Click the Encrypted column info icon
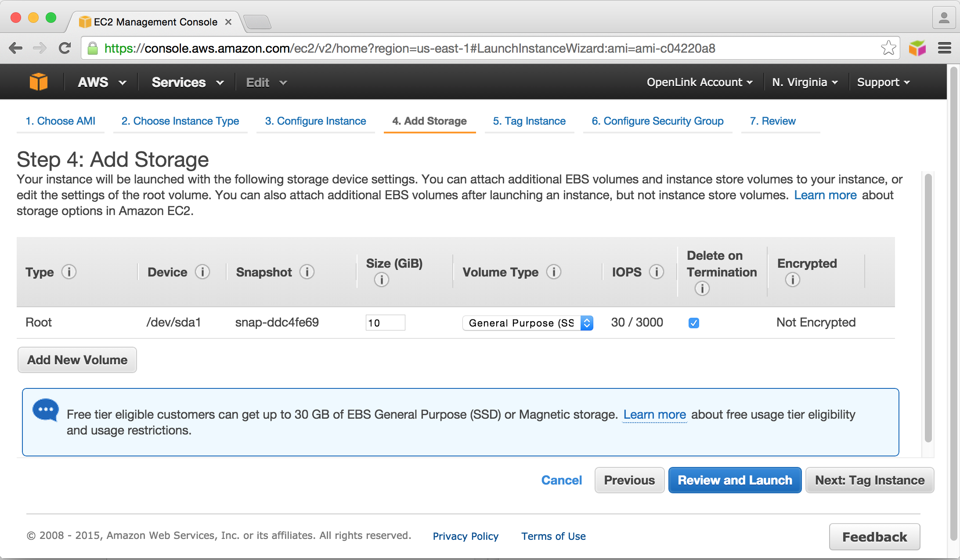The width and height of the screenshot is (960, 560). coord(792,280)
